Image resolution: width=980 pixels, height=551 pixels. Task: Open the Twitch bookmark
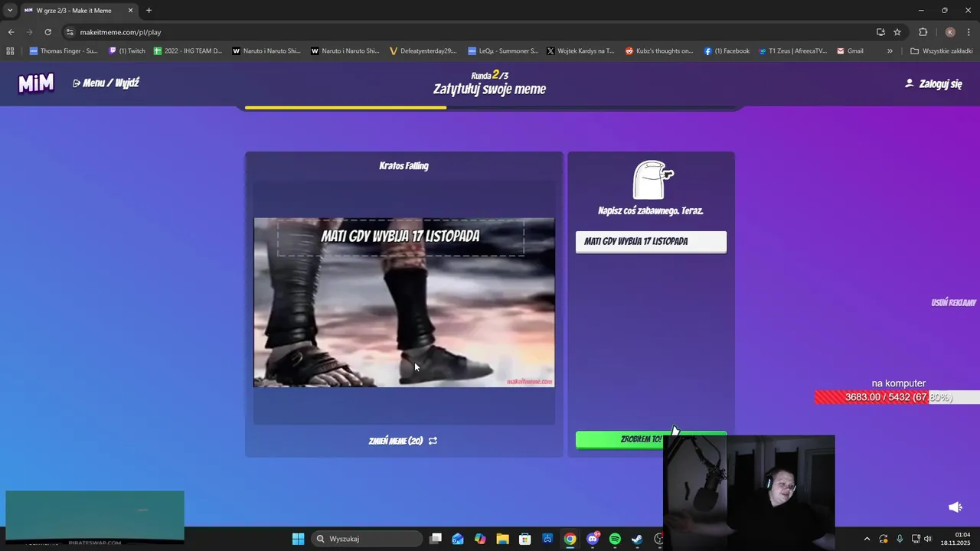click(127, 51)
